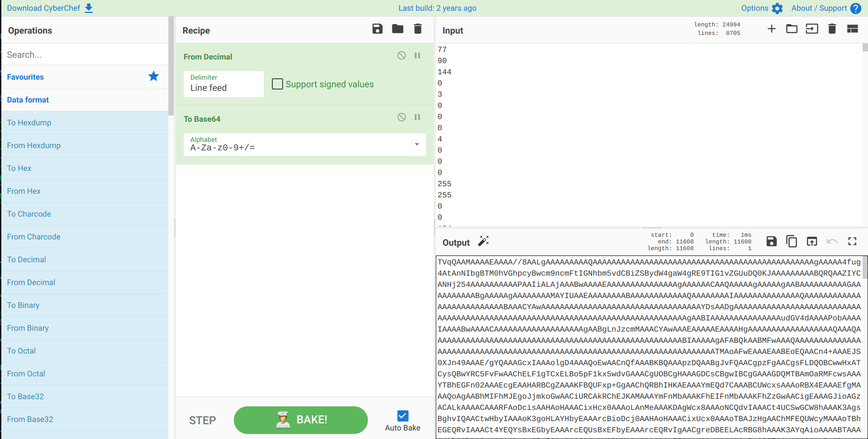The image size is (868, 439).
Task: Move output to input icon
Action: pos(812,242)
